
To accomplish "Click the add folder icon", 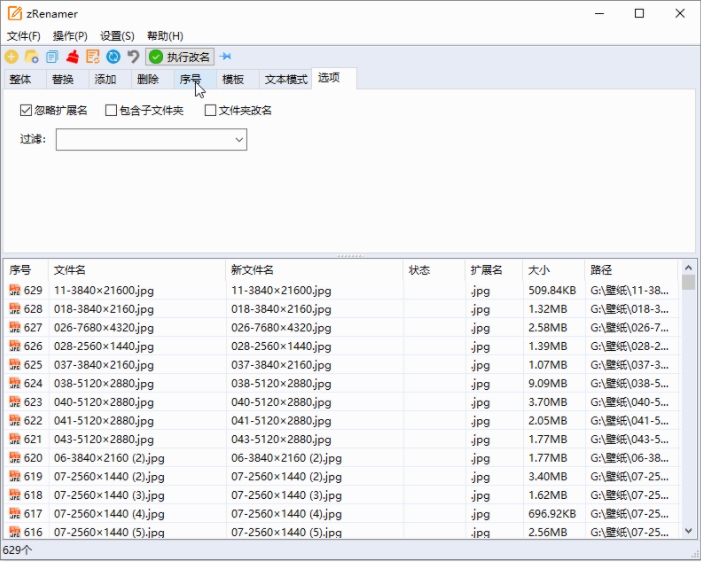I will 32,57.
